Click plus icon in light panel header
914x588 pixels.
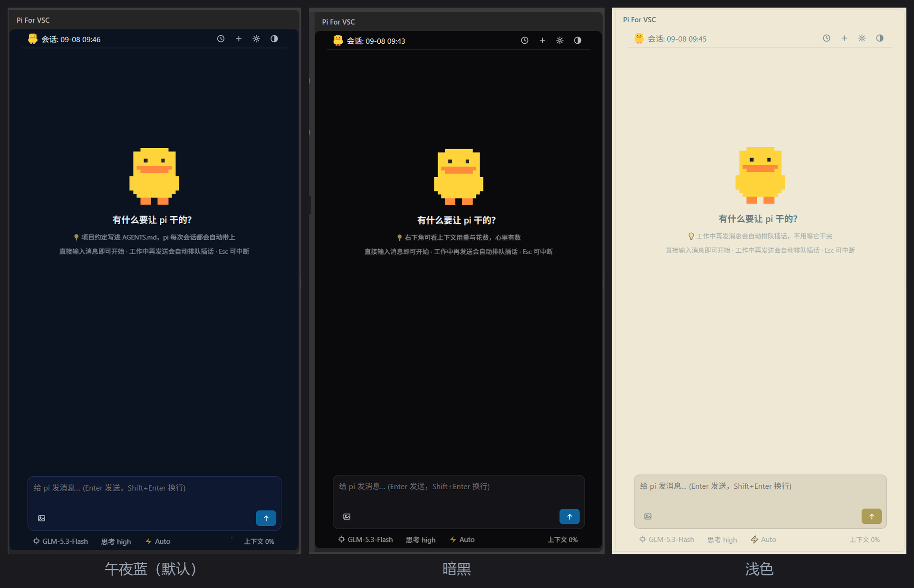[844, 38]
